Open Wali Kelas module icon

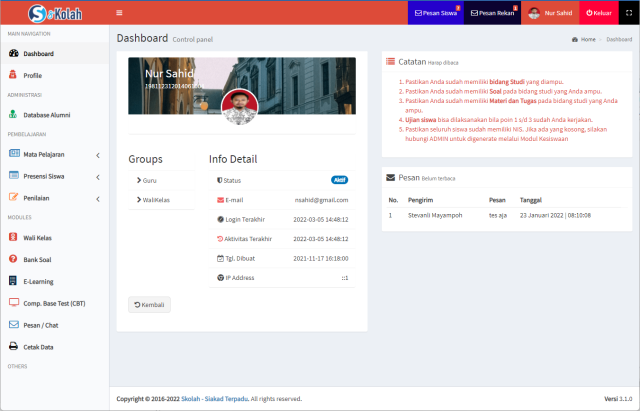click(14, 237)
